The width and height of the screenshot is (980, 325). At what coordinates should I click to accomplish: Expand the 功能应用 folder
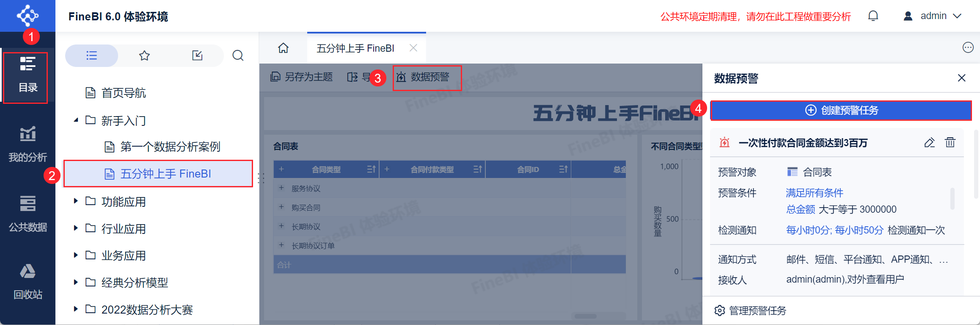pyautogui.click(x=76, y=201)
